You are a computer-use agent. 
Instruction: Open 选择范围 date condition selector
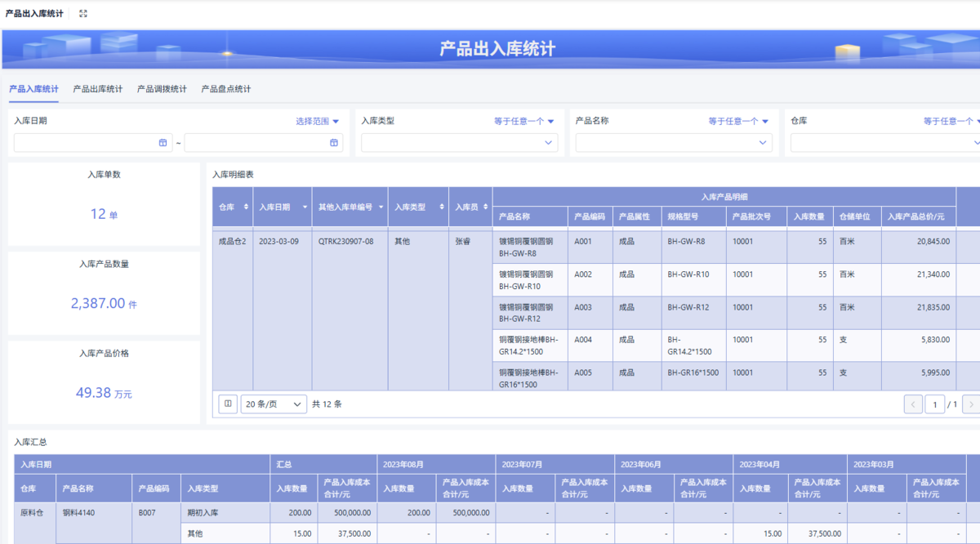[x=317, y=121]
